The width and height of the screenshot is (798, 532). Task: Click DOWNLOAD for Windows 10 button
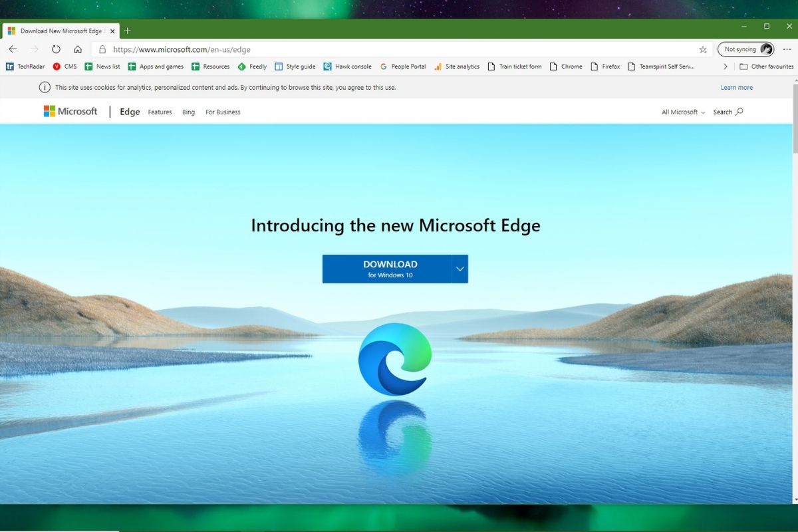387,269
